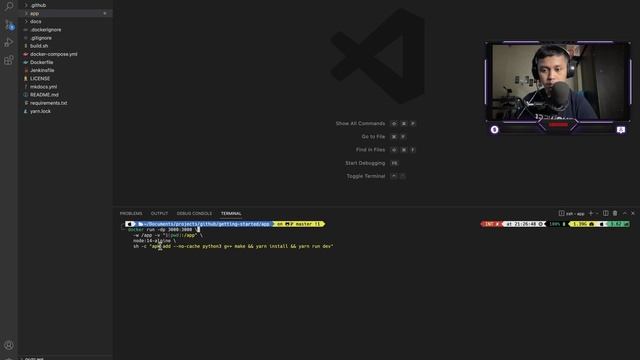Viewport: 640px width, 360px height.
Task: Expand the .github folder
Action: [38, 5]
